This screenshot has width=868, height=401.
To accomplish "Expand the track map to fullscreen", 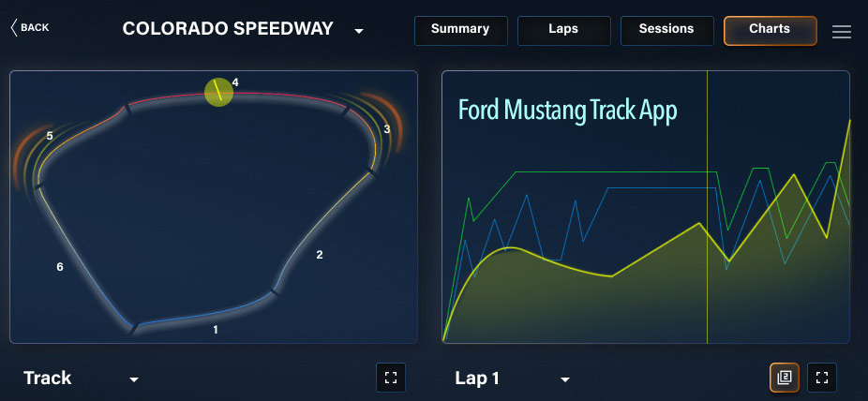I will (x=391, y=378).
